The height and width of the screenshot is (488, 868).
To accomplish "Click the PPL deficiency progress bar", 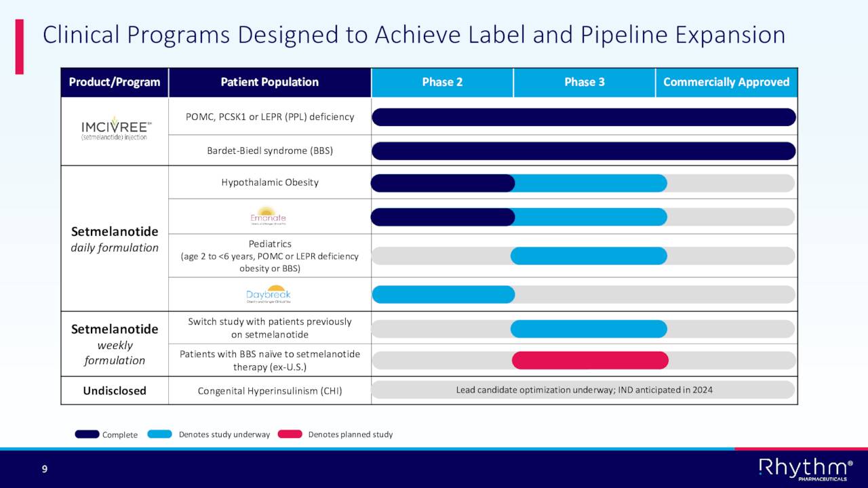I will [x=584, y=117].
